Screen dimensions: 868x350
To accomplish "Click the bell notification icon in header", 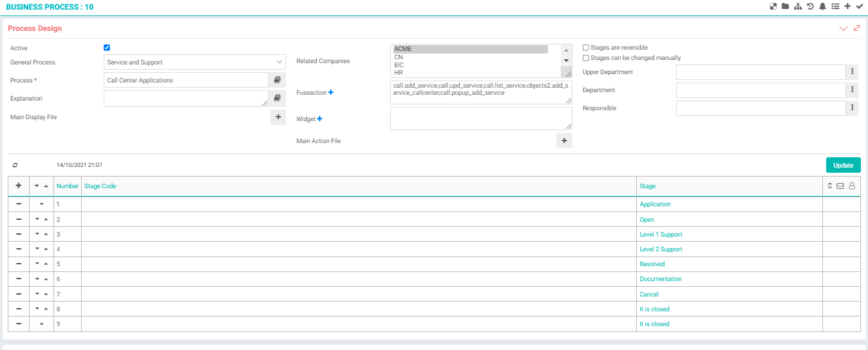I will tap(822, 6).
